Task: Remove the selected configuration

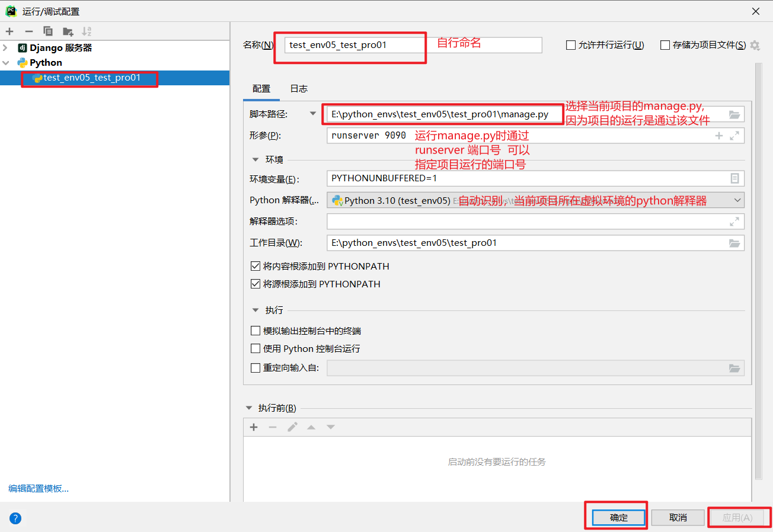Action: point(29,31)
